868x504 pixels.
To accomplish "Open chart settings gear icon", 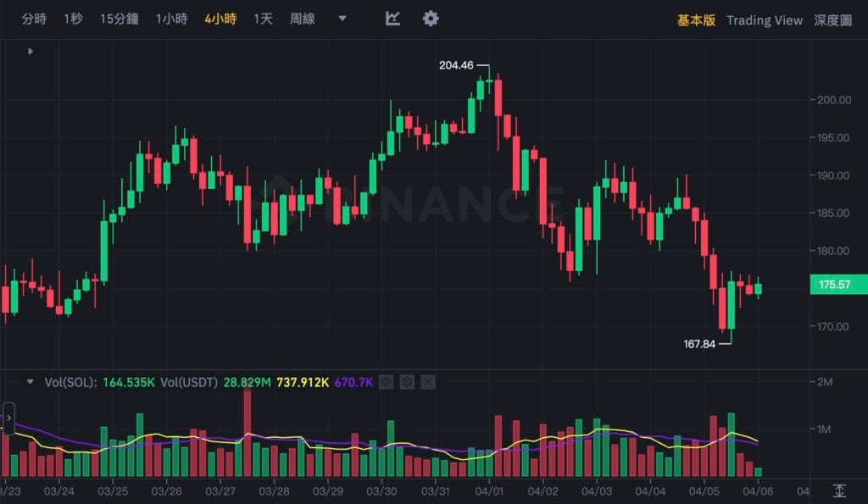I will pos(431,19).
